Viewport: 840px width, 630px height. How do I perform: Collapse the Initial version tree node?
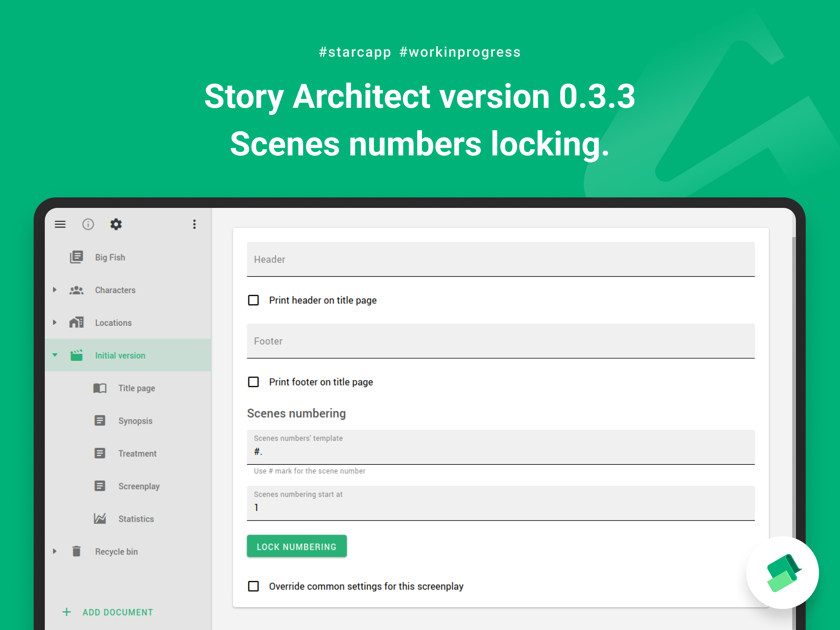tap(55, 355)
